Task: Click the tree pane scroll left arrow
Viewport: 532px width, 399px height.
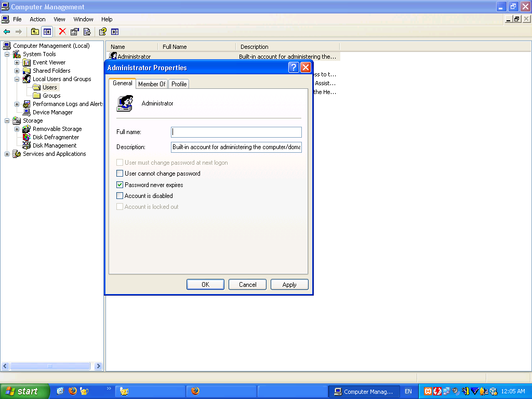Action: pos(5,366)
